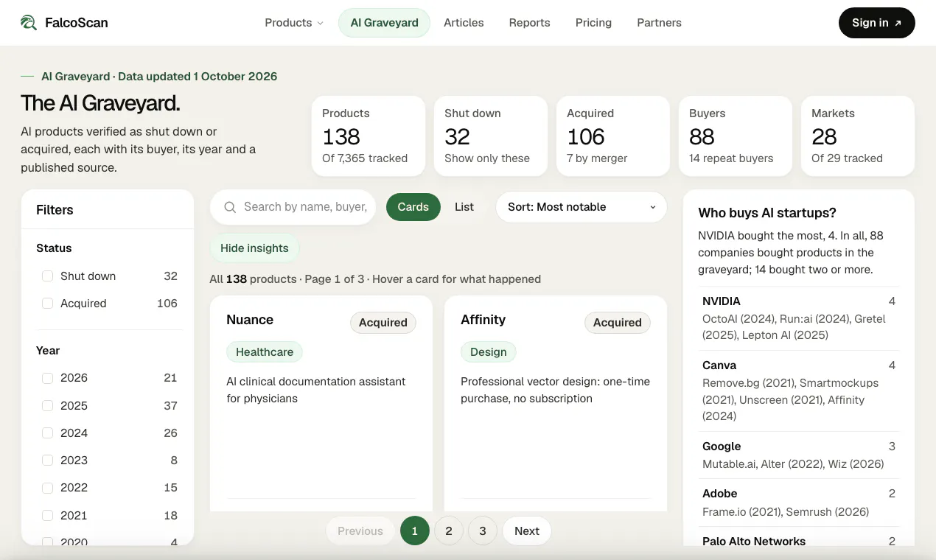Select the Products 138 stat card
The width and height of the screenshot is (936, 560).
click(368, 136)
